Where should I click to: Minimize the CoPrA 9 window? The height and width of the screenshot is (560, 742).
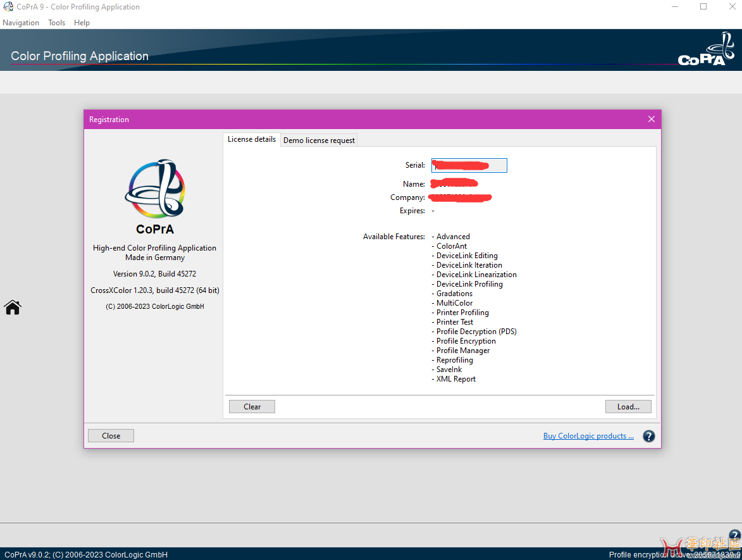674,7
